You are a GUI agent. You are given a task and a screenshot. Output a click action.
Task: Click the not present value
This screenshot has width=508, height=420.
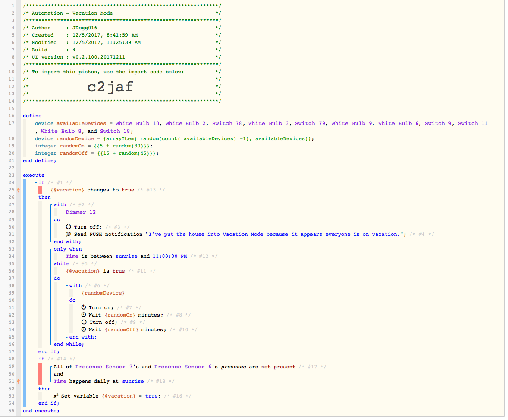coord(278,367)
